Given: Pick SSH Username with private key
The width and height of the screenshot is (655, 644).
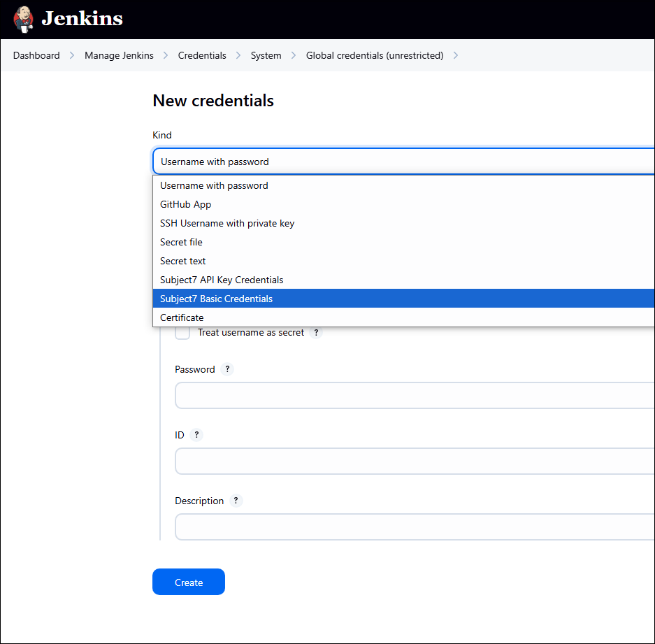Looking at the screenshot, I should coord(227,223).
